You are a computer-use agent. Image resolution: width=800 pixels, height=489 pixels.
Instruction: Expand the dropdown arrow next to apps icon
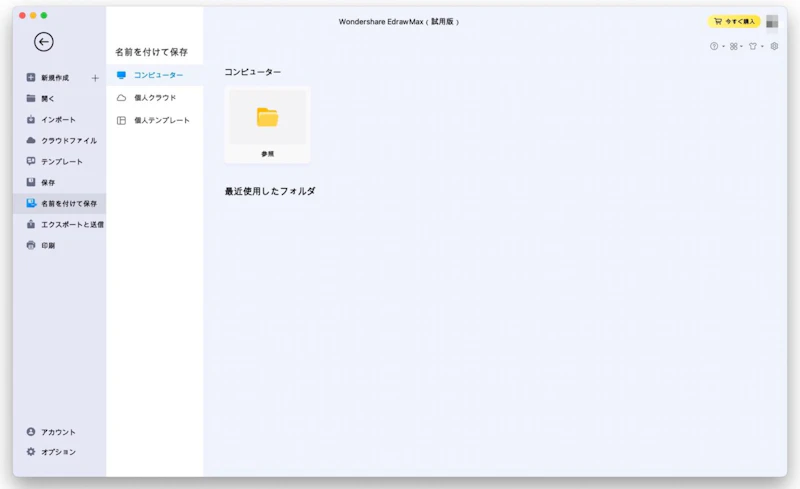pos(741,46)
